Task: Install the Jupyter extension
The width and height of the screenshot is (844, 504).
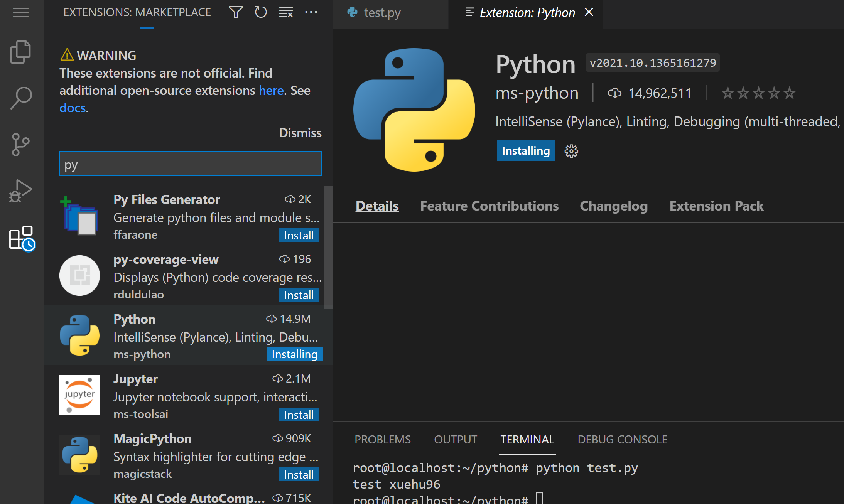Action: coord(299,415)
